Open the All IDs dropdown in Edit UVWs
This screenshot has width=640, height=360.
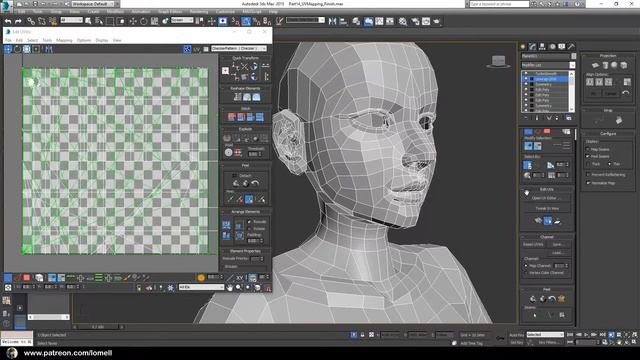click(x=202, y=287)
